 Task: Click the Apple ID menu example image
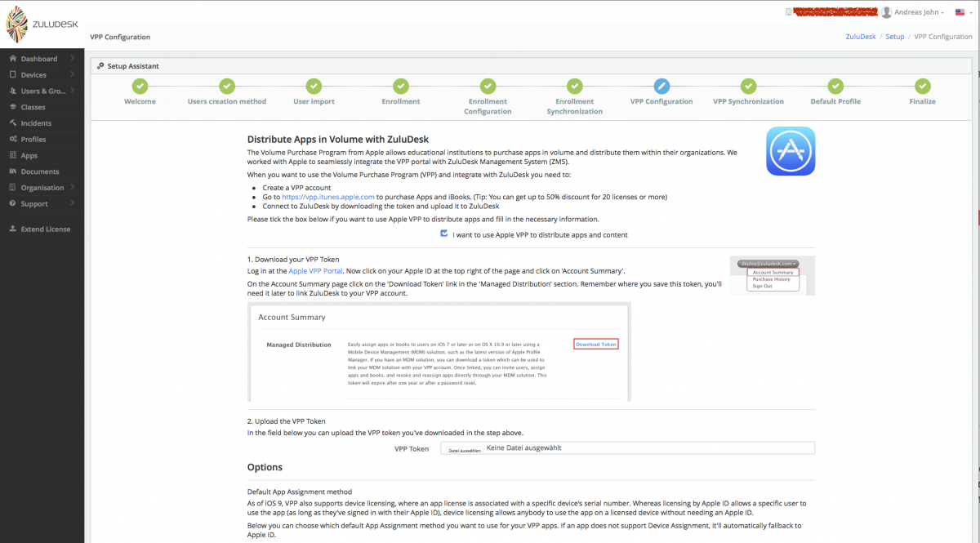(773, 276)
